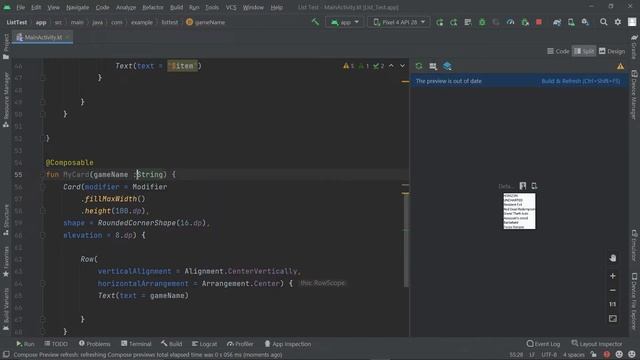
Task: Click Attach Debugger to Android Process icon
Action: click(525, 22)
